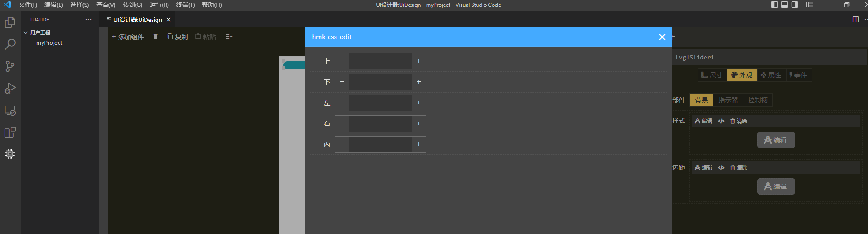Click large 编辑 button under 边距
The width and height of the screenshot is (868, 234).
point(776,186)
